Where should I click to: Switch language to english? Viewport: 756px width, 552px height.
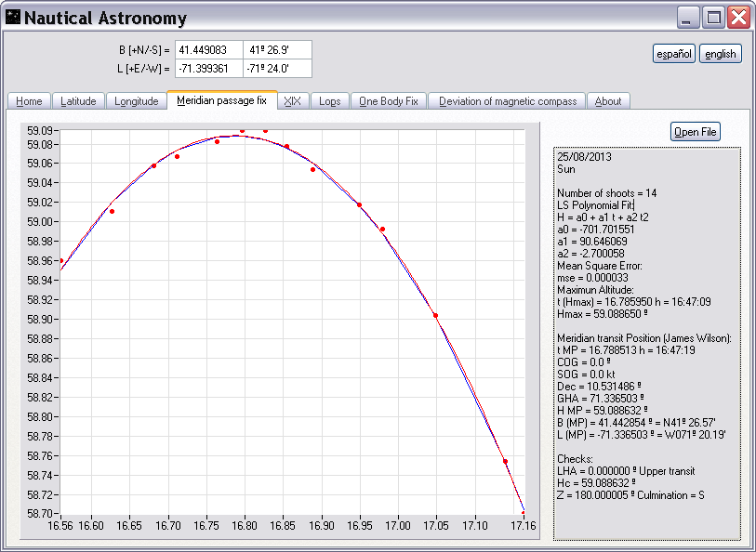(721, 54)
